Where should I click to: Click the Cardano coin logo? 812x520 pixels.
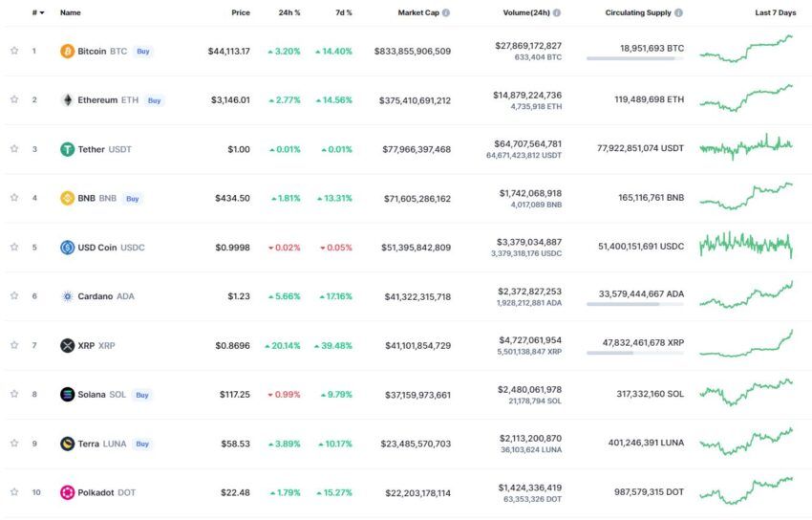tap(67, 296)
